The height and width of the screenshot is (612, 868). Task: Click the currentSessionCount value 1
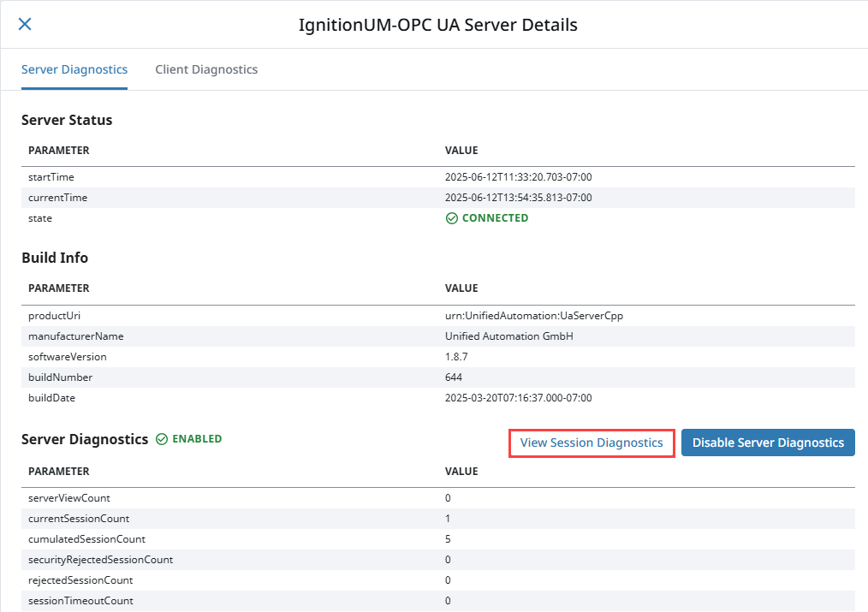[x=448, y=519]
